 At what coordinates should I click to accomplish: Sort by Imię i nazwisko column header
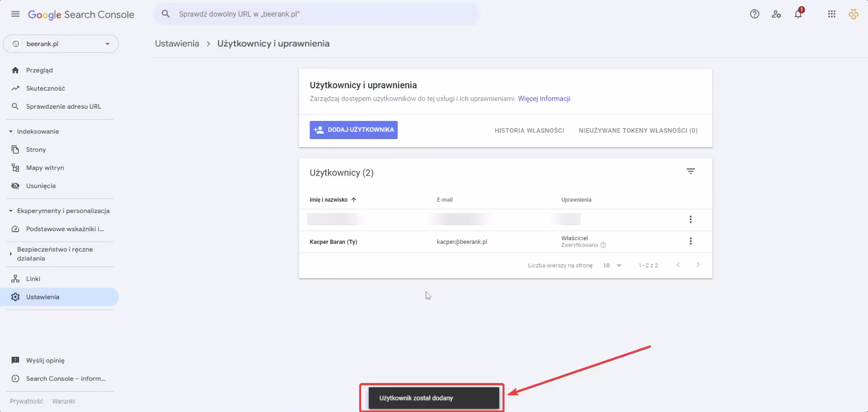329,200
